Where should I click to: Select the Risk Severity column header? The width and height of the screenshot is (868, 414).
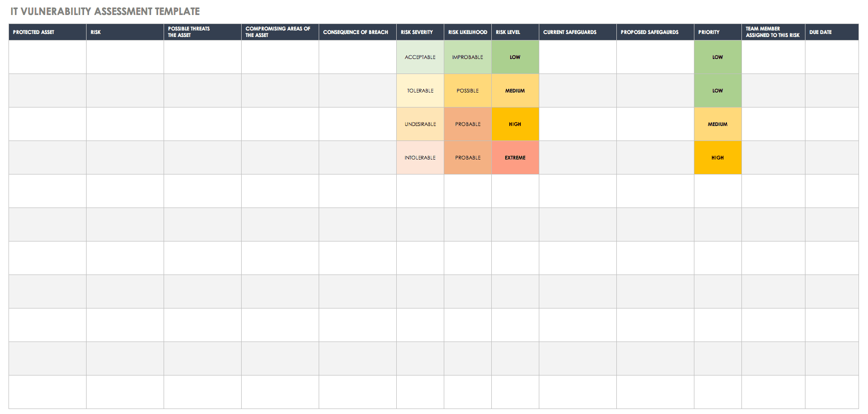(x=419, y=32)
